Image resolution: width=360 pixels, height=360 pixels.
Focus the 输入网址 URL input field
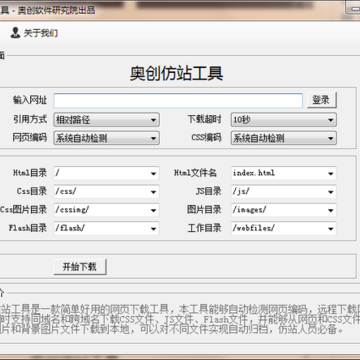(x=178, y=100)
